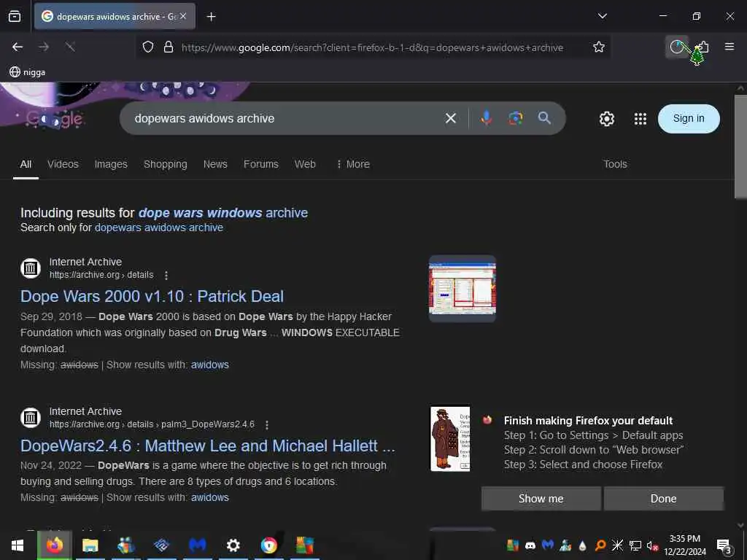Open the globe bookmark in bookmarks toolbar
This screenshot has height=560, width=747.
[x=28, y=72]
